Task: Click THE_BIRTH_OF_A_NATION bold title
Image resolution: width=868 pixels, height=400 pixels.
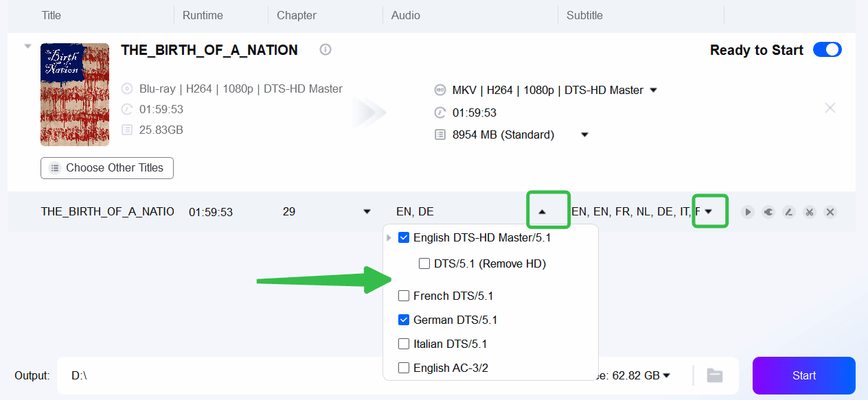Action: (209, 50)
